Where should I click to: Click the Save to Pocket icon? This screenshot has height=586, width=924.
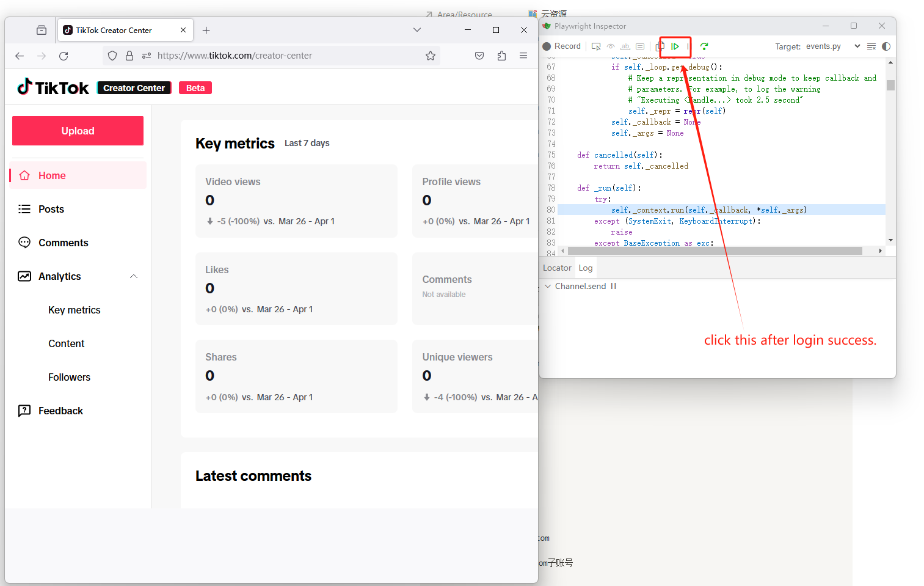tap(479, 56)
